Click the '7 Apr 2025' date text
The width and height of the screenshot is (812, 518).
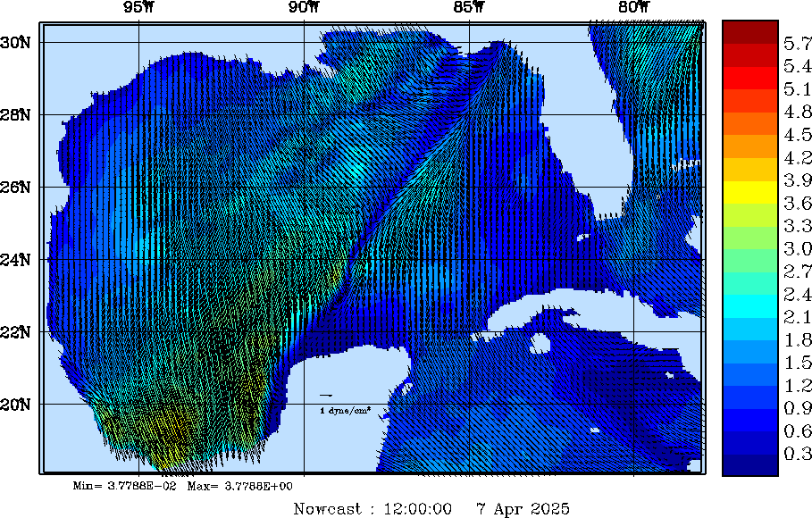tap(523, 509)
